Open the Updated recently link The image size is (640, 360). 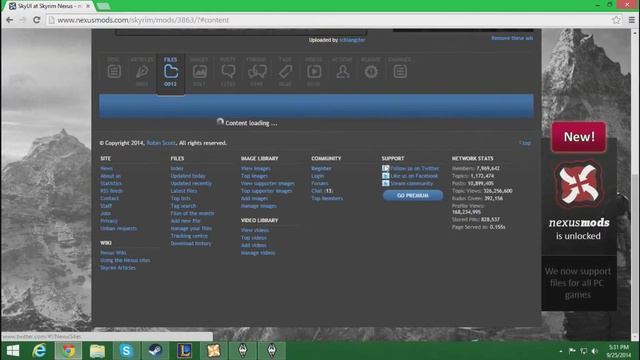click(191, 183)
